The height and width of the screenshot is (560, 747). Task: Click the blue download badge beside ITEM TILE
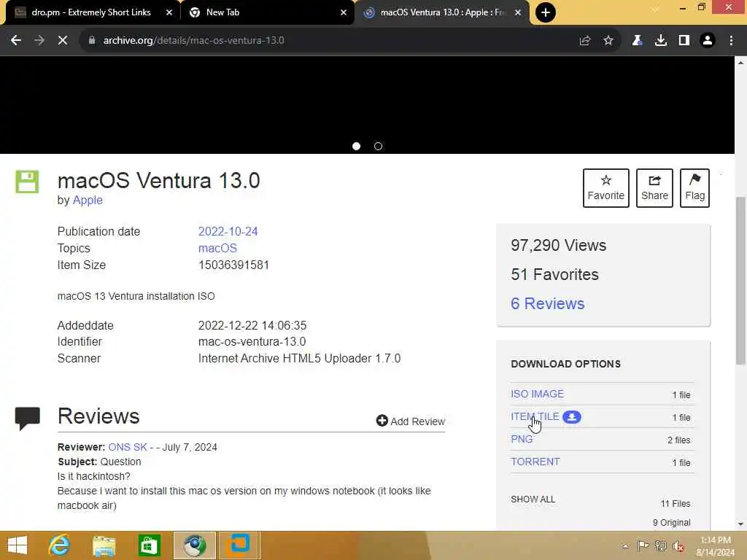572,417
